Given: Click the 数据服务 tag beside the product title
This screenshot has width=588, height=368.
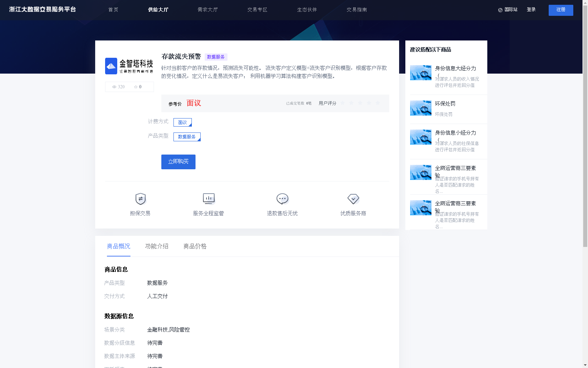Looking at the screenshot, I should (x=216, y=57).
